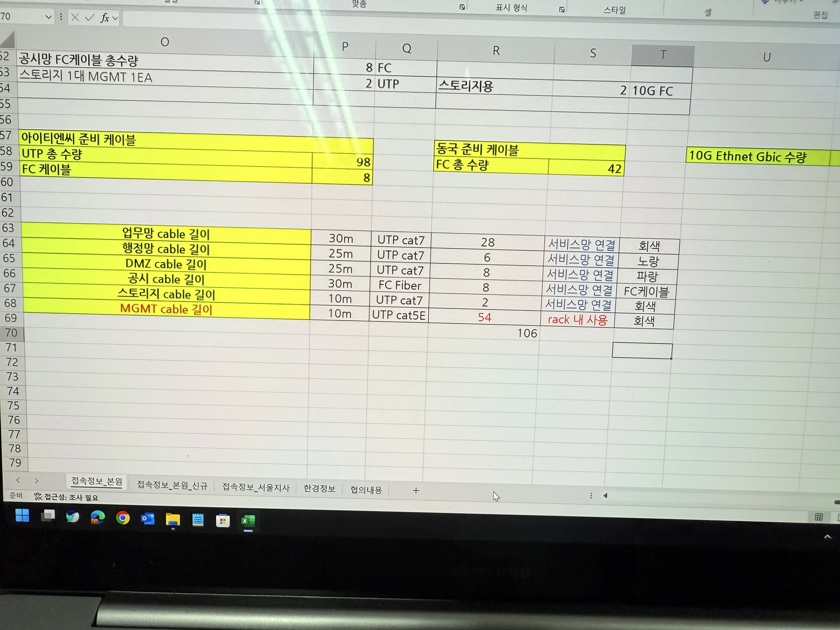
Task: Add a new sheet with the plus icon
Action: tap(416, 490)
